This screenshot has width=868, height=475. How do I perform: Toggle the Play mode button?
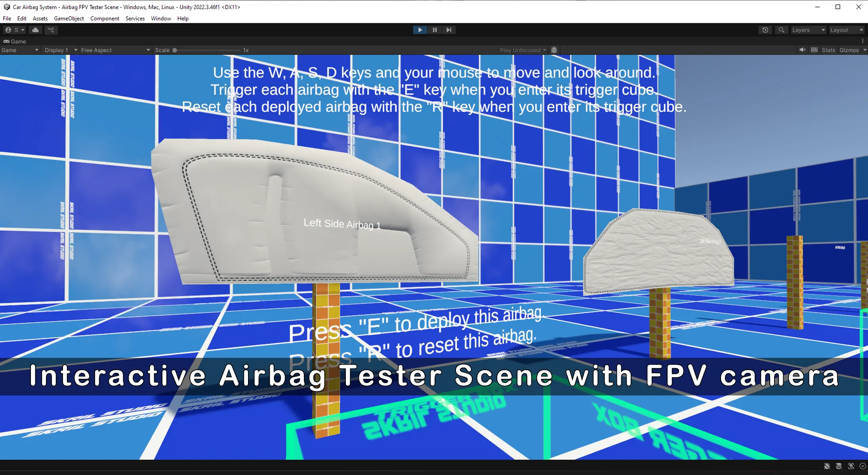(x=420, y=30)
